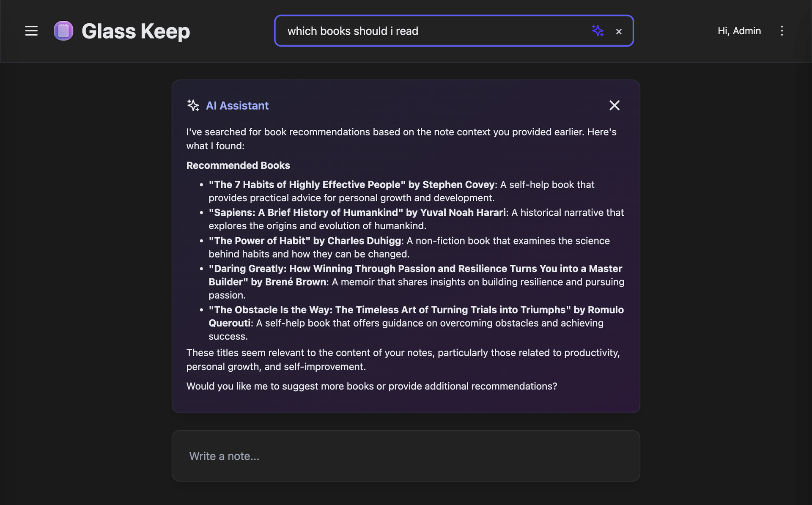
Task: Open the three-dot options menu
Action: point(782,31)
